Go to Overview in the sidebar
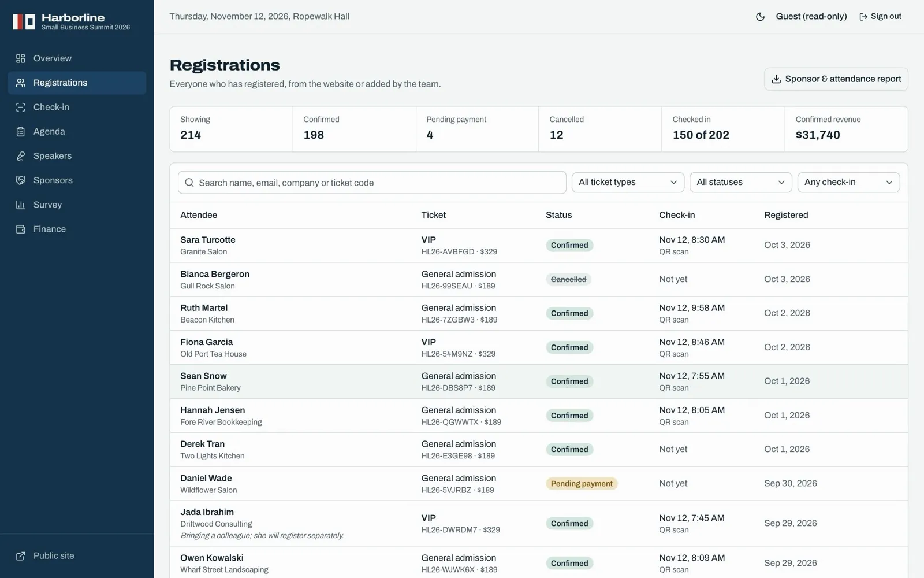Image resolution: width=924 pixels, height=578 pixels. pyautogui.click(x=77, y=58)
